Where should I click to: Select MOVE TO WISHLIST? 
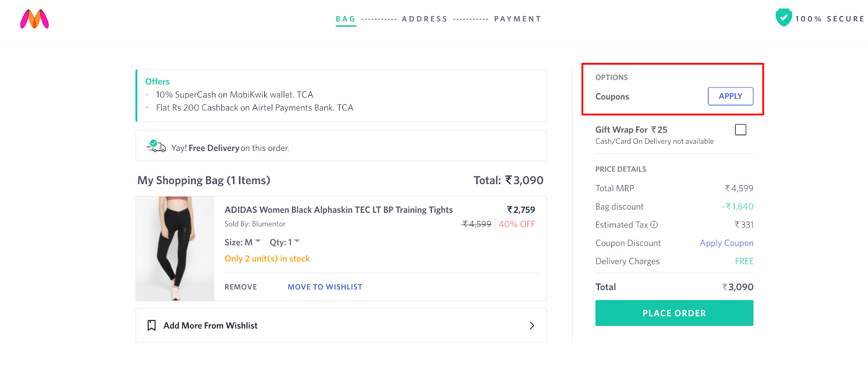pyautogui.click(x=325, y=287)
